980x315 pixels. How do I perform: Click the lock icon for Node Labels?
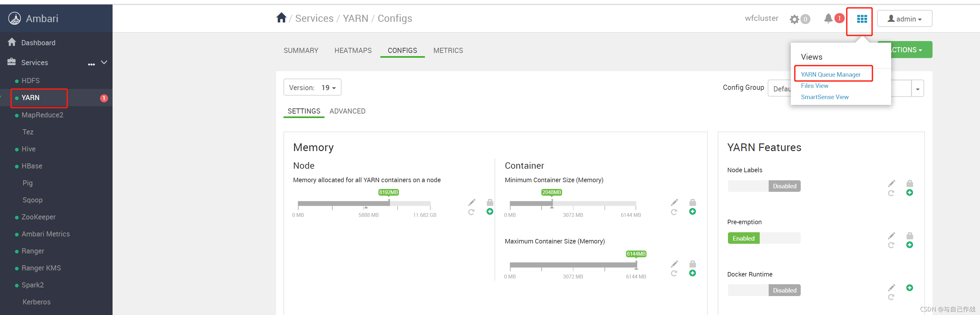pyautogui.click(x=909, y=183)
